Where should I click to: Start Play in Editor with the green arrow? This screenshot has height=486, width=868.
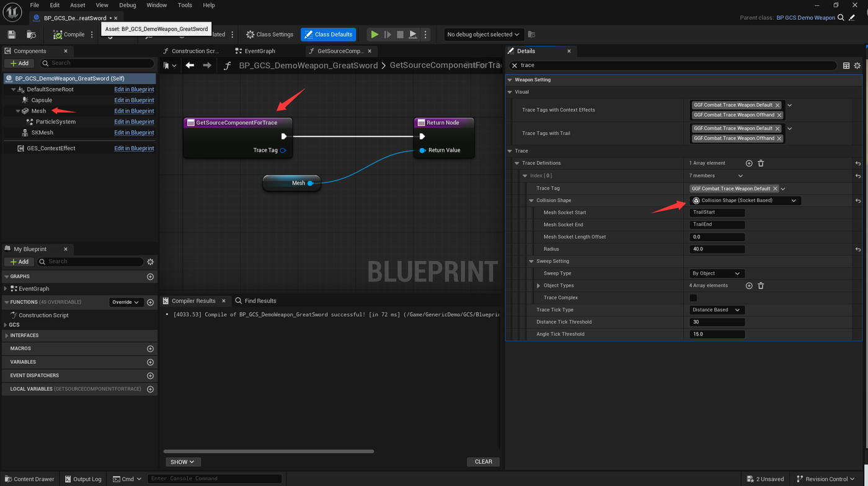[x=374, y=35]
